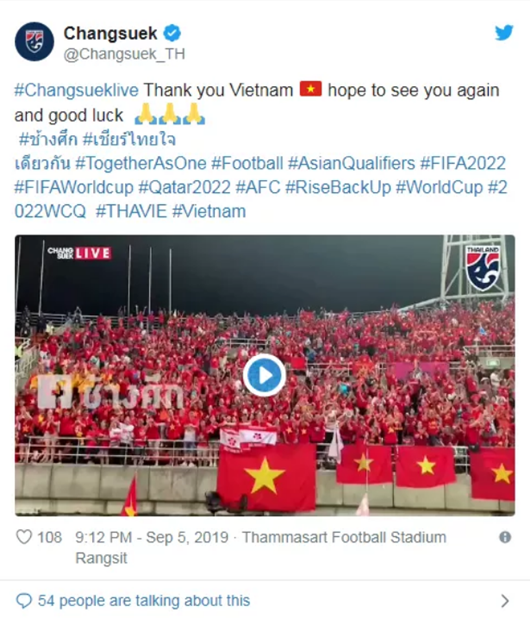This screenshot has width=530, height=618.
Task: Open the #Changsueklive hashtag
Action: click(x=76, y=90)
